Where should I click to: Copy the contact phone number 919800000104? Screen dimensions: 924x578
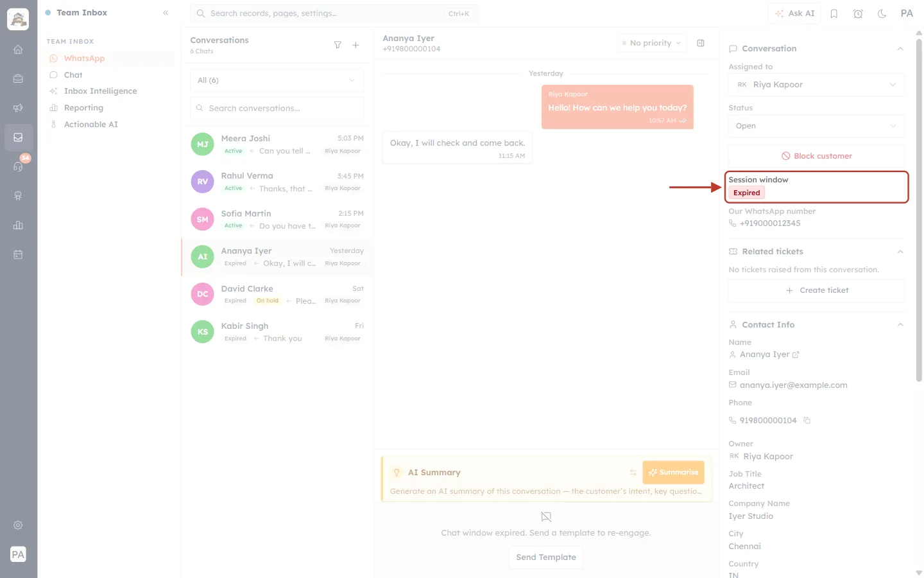(x=807, y=421)
